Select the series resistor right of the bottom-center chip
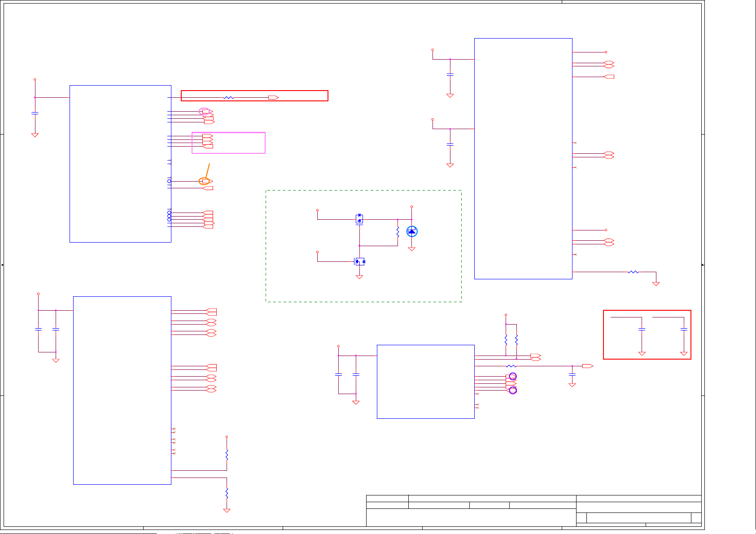This screenshot has width=756, height=534. tap(511, 366)
